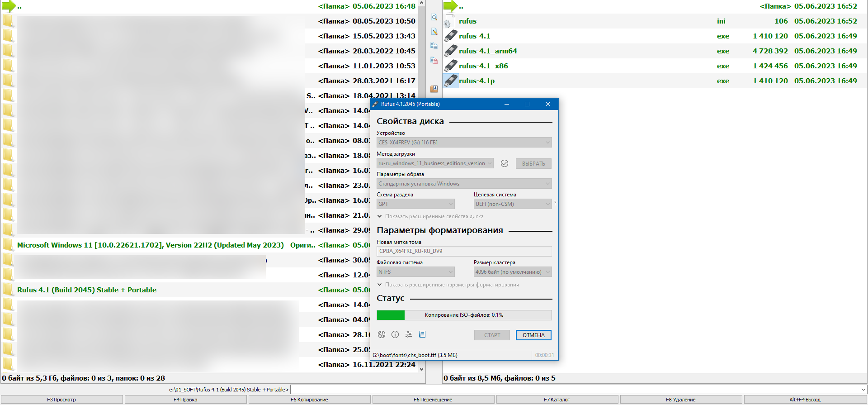
Task: Click the folder icon of Rufus 4.1 Stable row
Action: coord(8,290)
